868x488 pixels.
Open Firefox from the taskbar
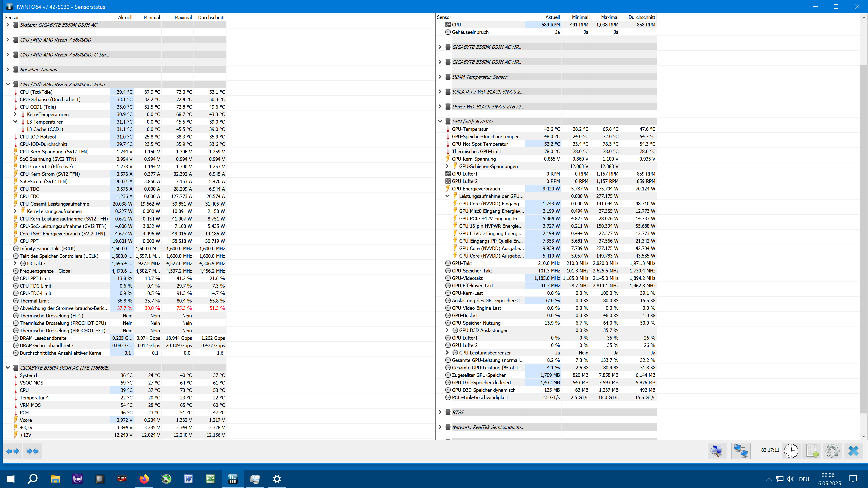point(144,479)
